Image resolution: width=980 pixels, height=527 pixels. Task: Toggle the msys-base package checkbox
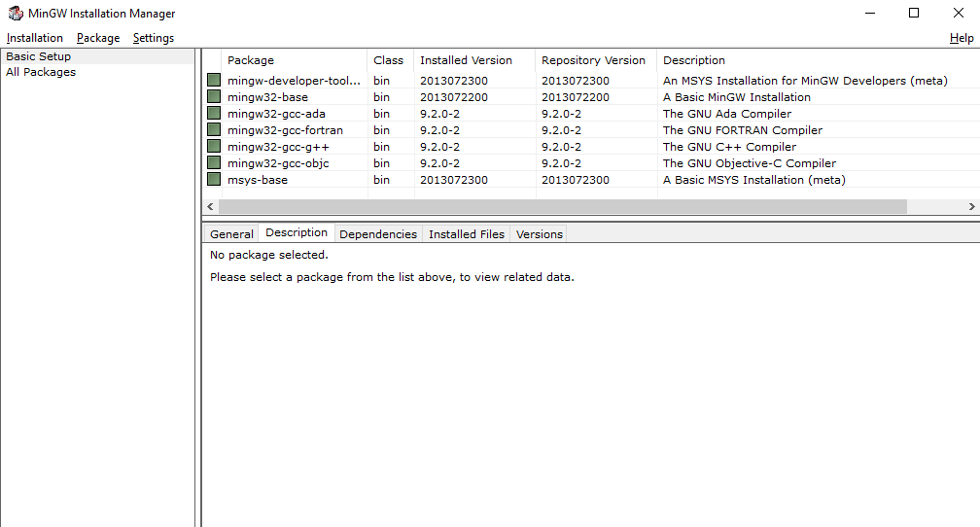(x=214, y=180)
